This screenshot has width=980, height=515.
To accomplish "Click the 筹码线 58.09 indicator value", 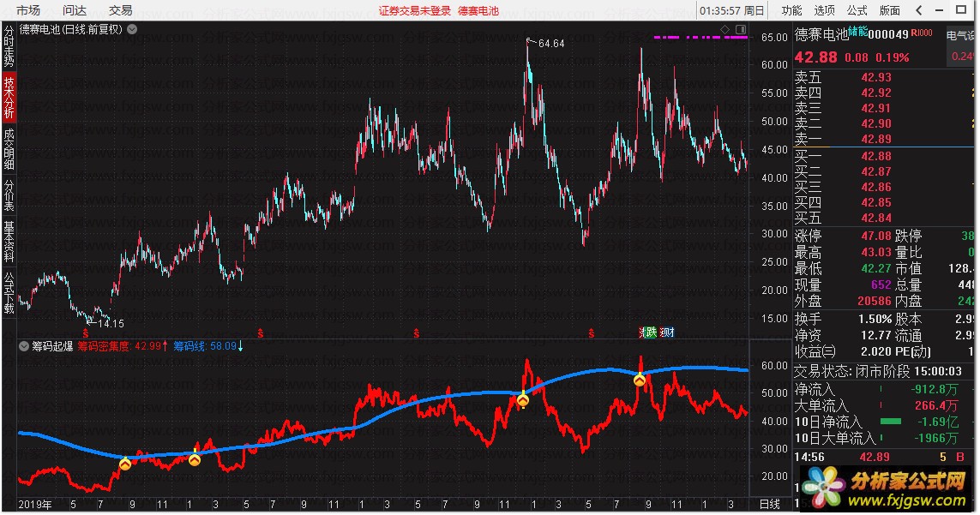I will coord(208,346).
